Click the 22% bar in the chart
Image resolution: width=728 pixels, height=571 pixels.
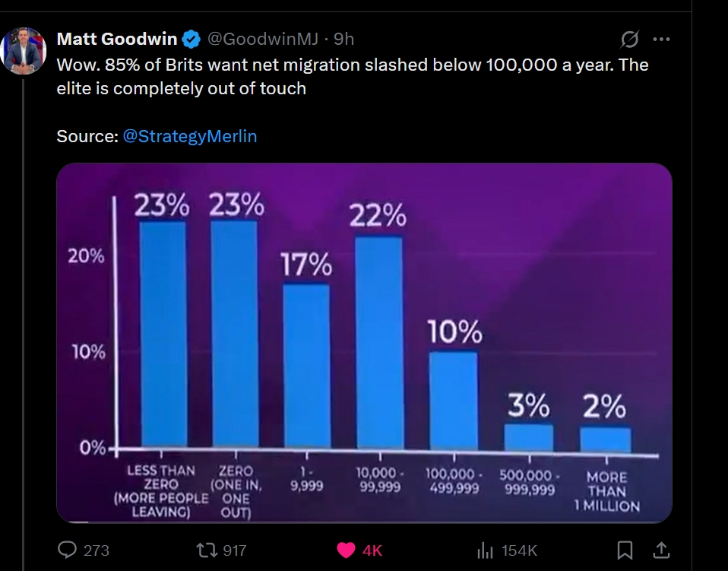click(378, 342)
